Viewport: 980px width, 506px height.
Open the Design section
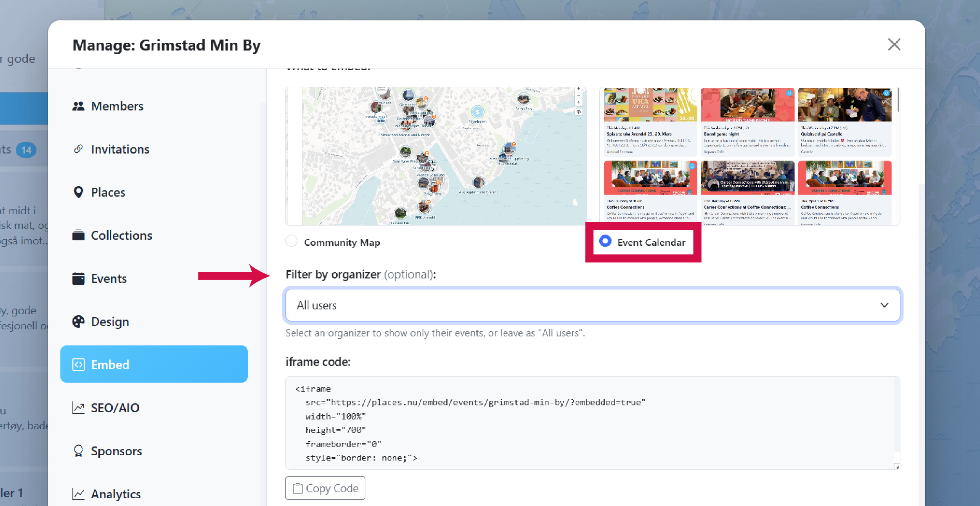154,322
